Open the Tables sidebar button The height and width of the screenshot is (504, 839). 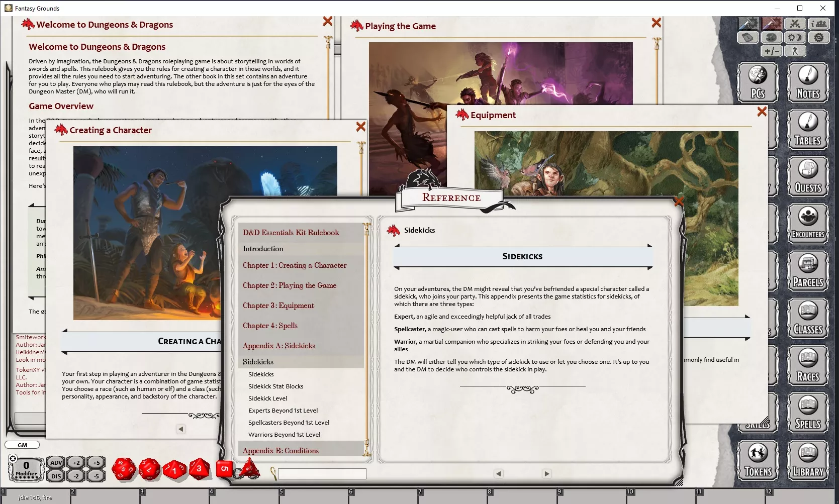(808, 130)
